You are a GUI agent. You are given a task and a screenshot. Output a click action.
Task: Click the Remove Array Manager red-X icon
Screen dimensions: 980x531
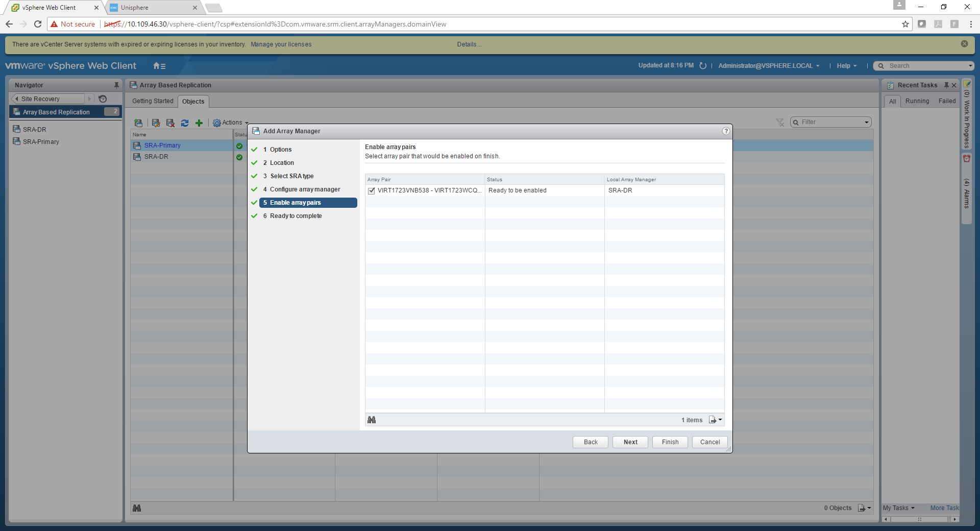[x=170, y=123]
